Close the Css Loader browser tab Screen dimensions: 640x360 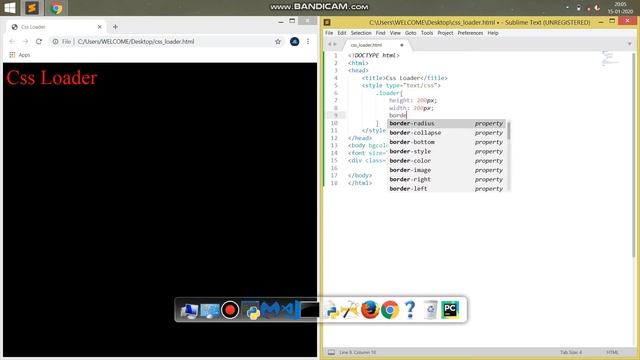tap(100, 27)
